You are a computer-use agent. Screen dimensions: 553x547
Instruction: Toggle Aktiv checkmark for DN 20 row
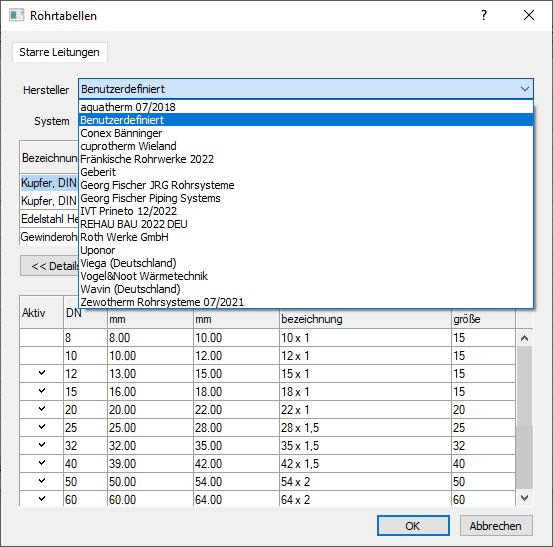pos(42,409)
